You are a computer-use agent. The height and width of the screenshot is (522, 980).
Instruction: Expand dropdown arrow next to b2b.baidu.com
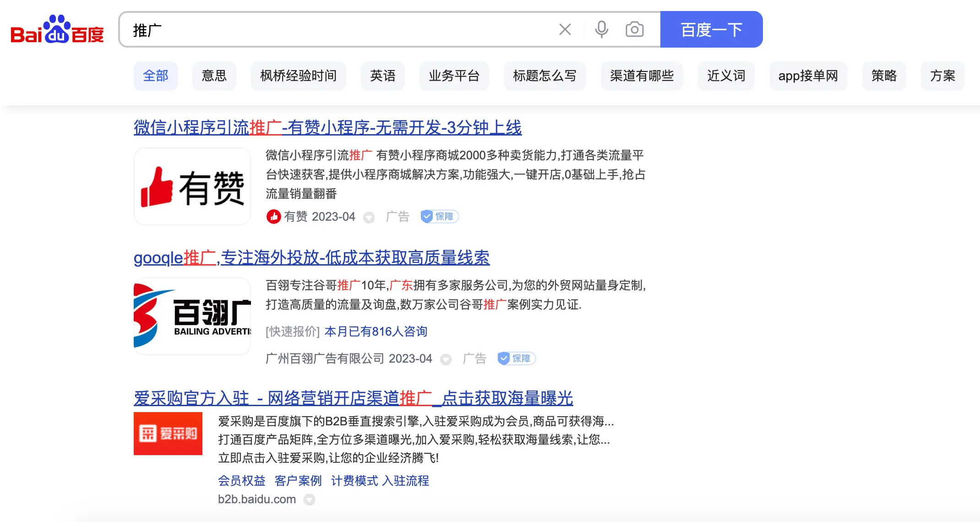pos(310,500)
